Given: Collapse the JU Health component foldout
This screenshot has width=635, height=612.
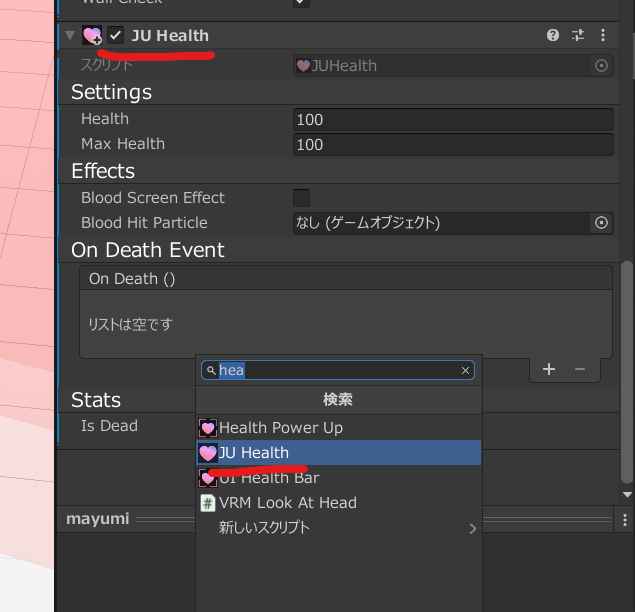Looking at the screenshot, I should click(x=69, y=36).
